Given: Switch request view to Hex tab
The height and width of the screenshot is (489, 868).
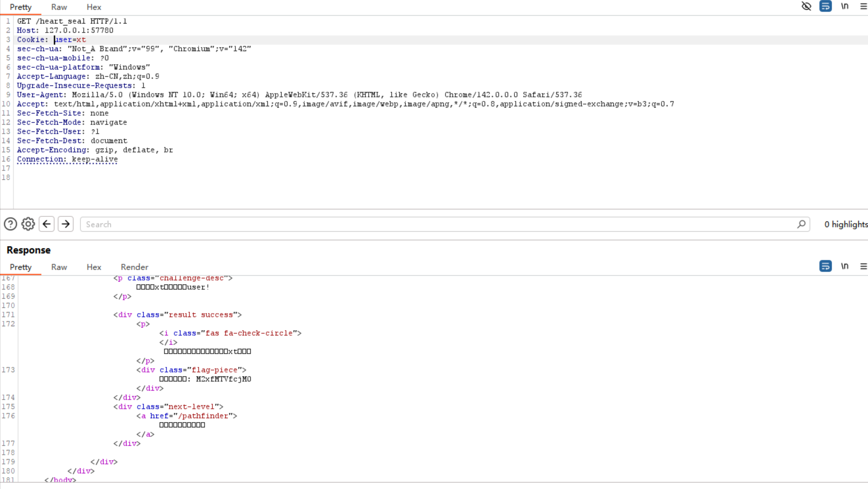Looking at the screenshot, I should point(94,7).
